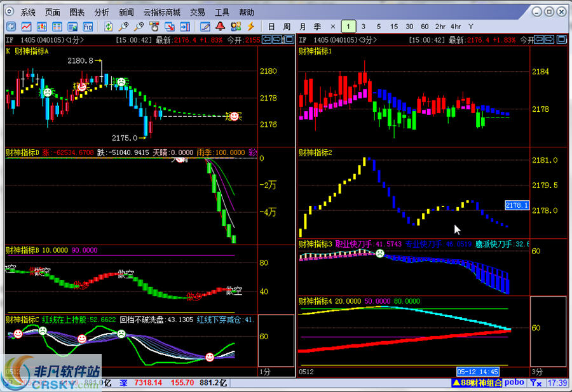Open the red line chart icon
Viewport: 572px width, 392px height.
[26, 26]
